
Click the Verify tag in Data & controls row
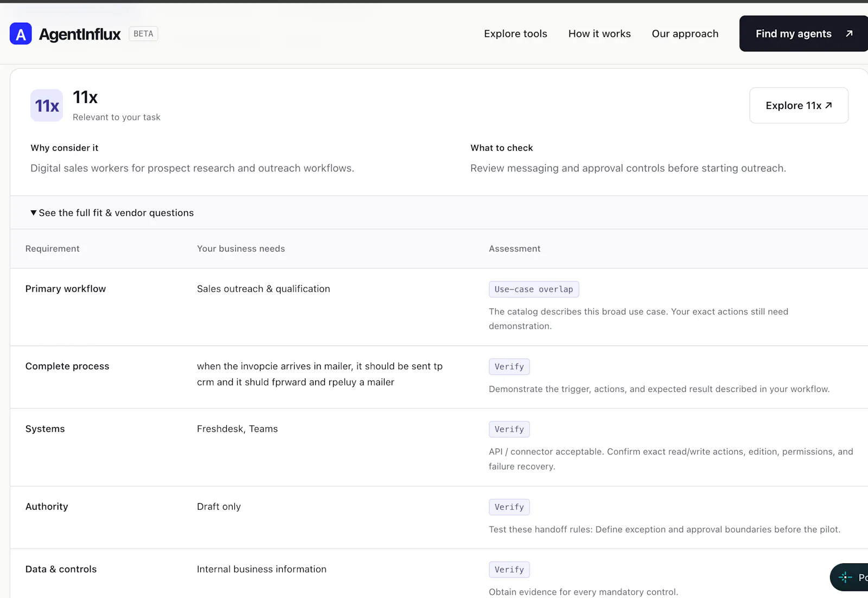(509, 570)
